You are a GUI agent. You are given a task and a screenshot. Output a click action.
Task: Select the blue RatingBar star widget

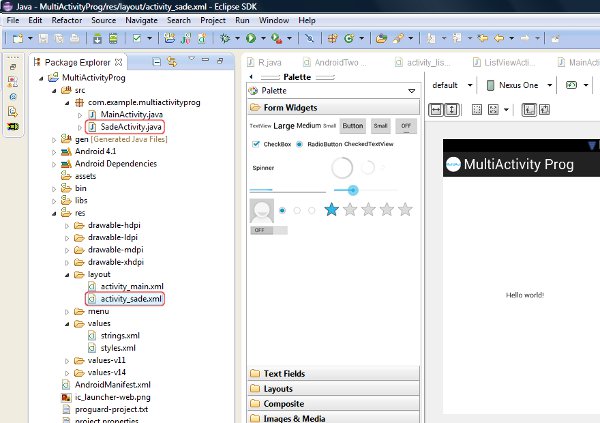point(331,209)
